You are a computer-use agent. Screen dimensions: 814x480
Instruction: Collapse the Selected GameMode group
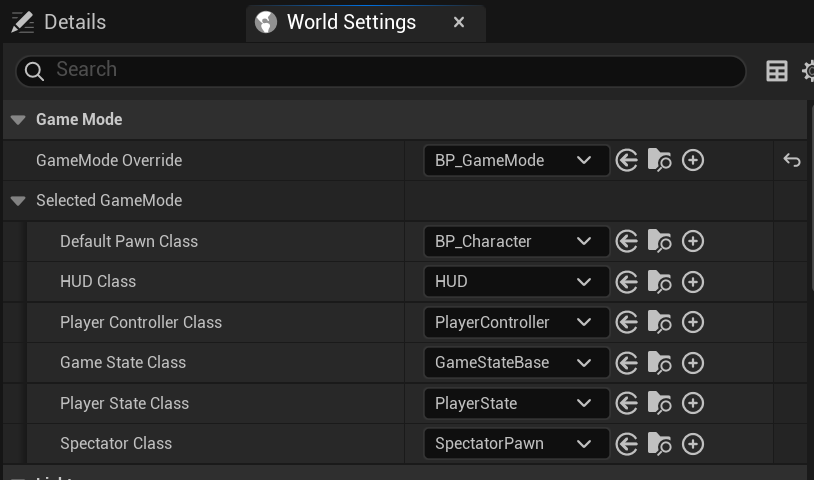pos(18,201)
